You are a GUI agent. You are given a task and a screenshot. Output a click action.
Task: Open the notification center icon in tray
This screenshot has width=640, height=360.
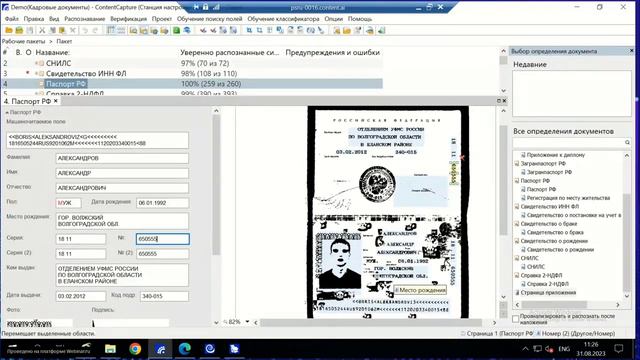[x=619, y=349]
